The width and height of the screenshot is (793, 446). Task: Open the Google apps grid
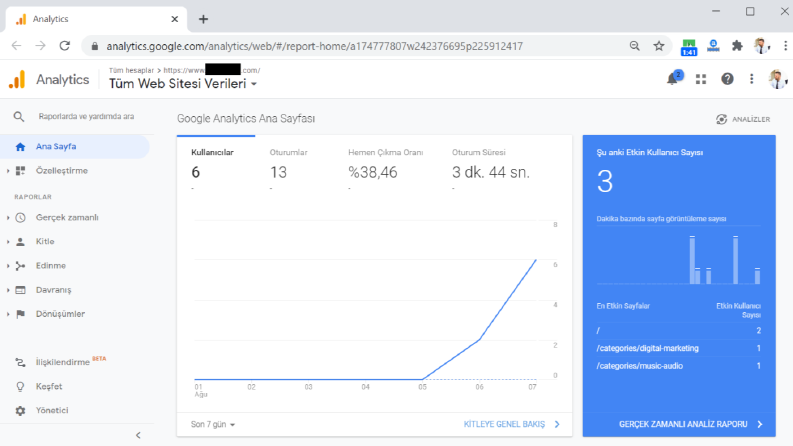(x=701, y=79)
